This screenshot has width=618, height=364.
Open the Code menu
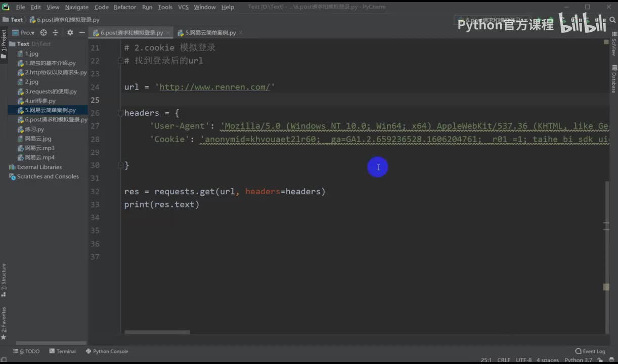pyautogui.click(x=101, y=7)
